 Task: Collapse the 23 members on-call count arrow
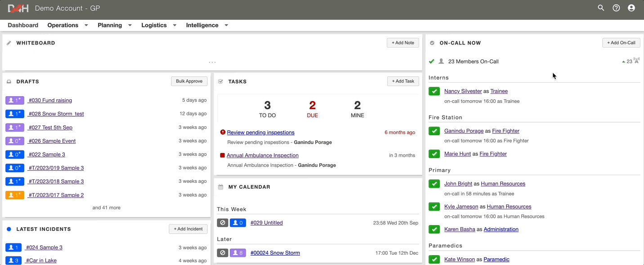point(623,62)
